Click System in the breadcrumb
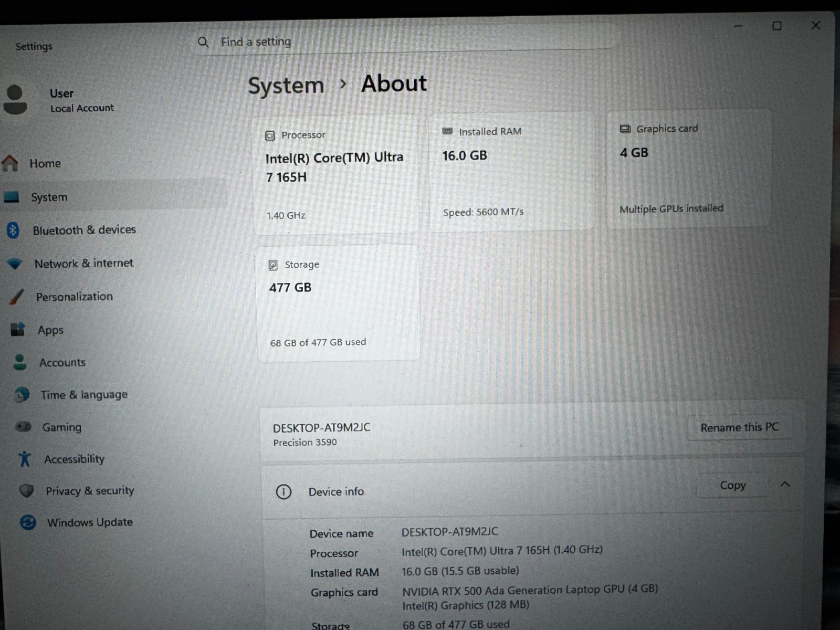This screenshot has height=630, width=840. (286, 85)
